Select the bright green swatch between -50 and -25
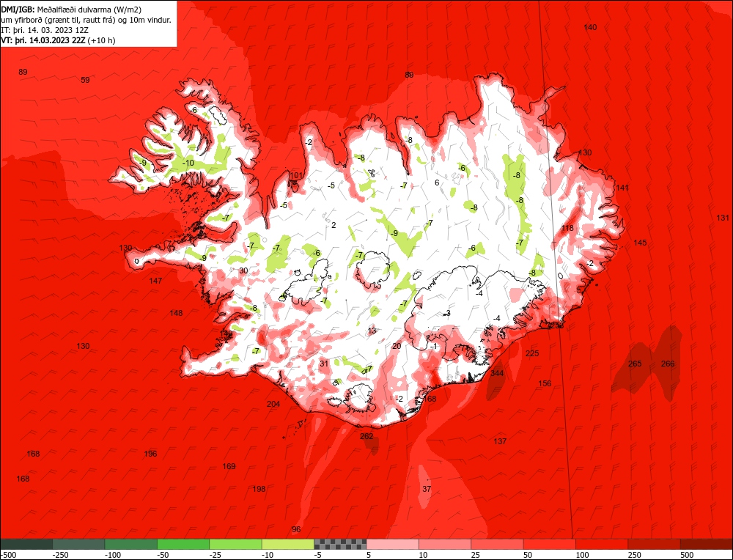This screenshot has width=733, height=560. point(183,544)
